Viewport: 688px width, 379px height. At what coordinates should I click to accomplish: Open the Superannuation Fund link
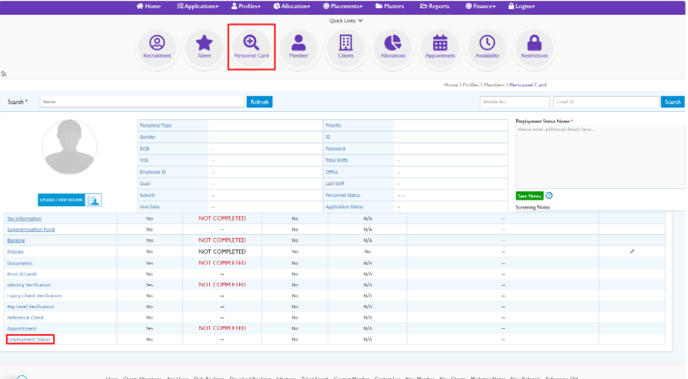click(x=31, y=229)
